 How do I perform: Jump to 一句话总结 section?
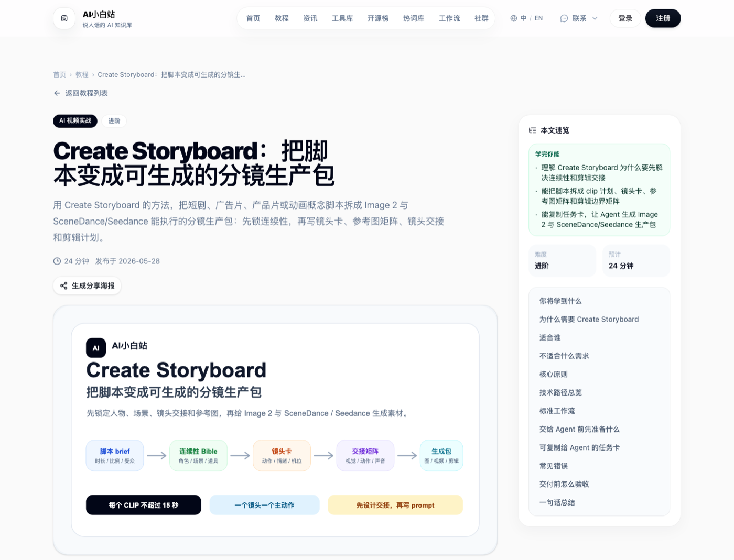(557, 503)
